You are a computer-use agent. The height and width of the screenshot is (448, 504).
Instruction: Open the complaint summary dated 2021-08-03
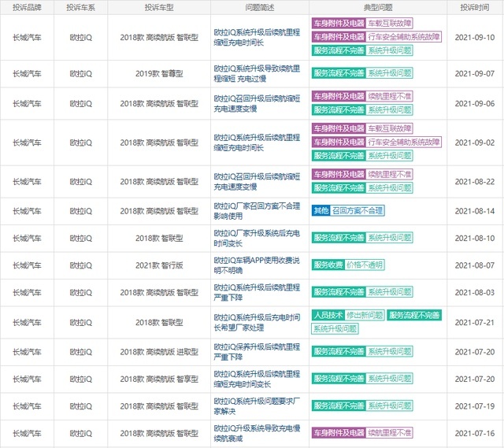(x=257, y=292)
